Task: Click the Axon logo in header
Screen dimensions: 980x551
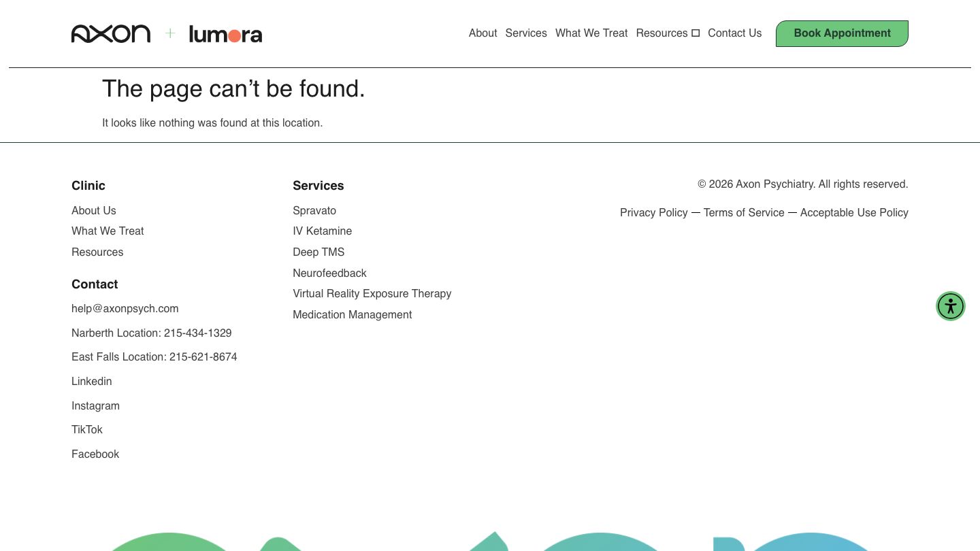Action: click(111, 33)
